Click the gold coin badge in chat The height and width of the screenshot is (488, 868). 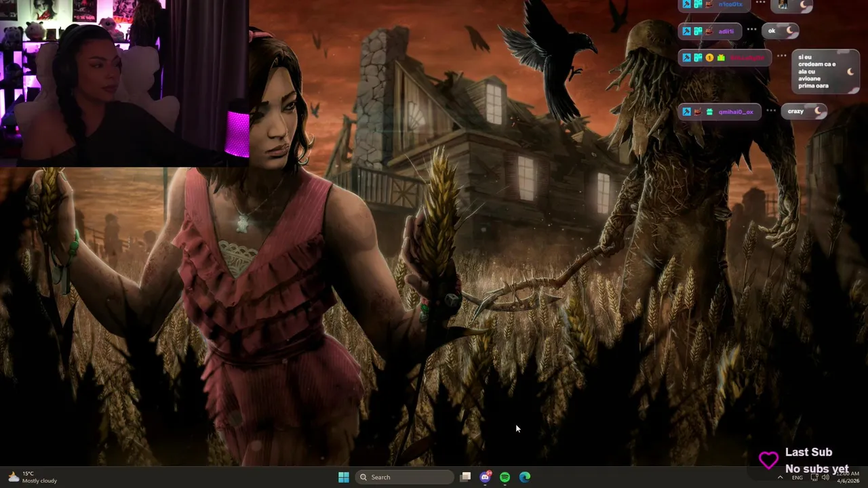coord(709,58)
